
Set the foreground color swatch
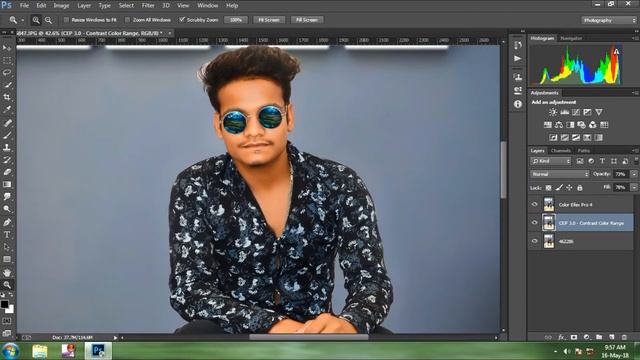tap(4, 304)
